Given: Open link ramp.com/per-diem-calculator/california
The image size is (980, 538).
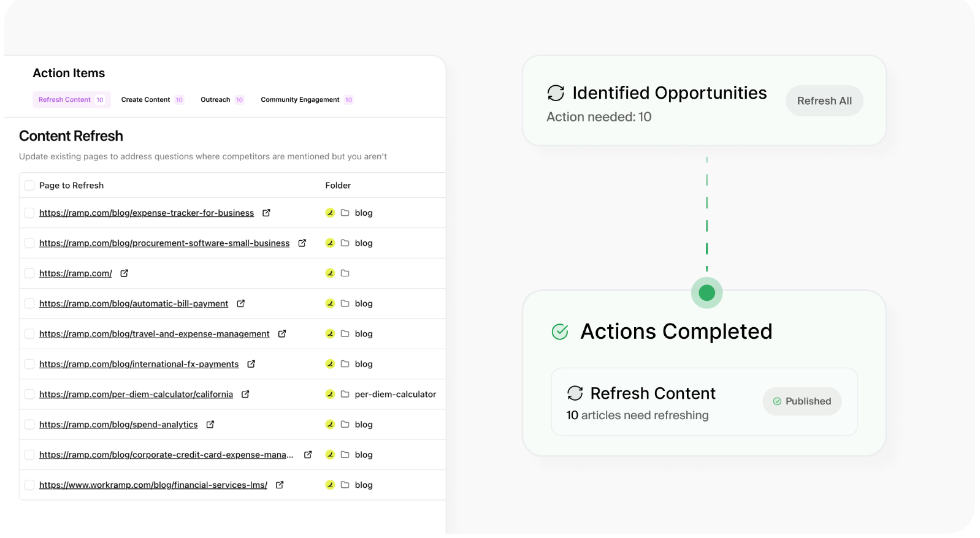Looking at the screenshot, I should 136,394.
